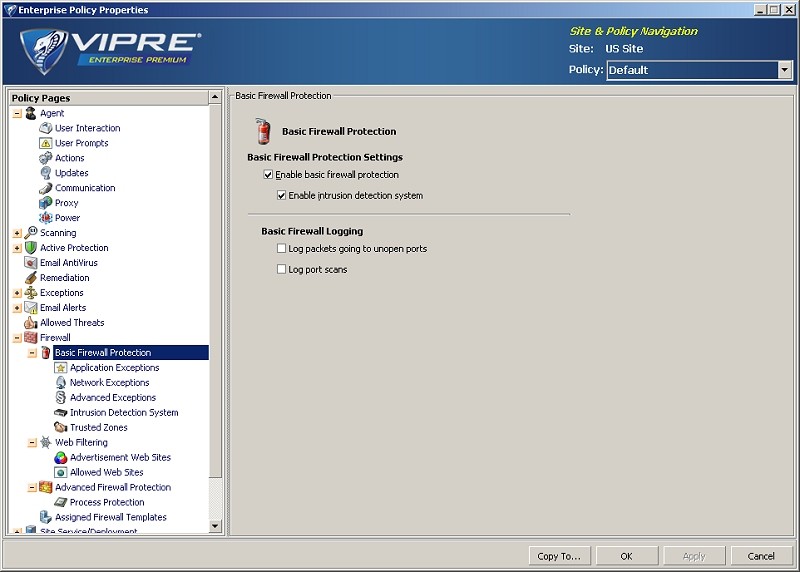
Task: Click the Advertisement Web Sites color icon
Action: (x=61, y=457)
